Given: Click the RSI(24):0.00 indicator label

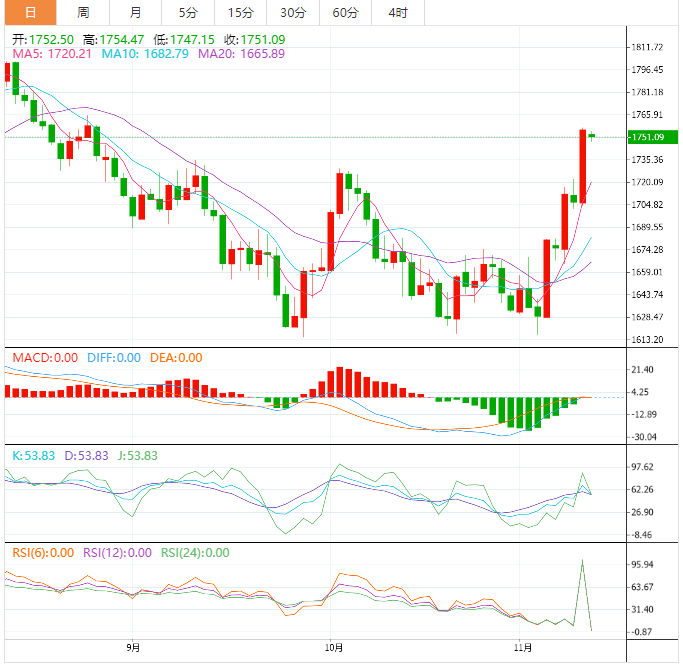Looking at the screenshot, I should click(x=195, y=553).
